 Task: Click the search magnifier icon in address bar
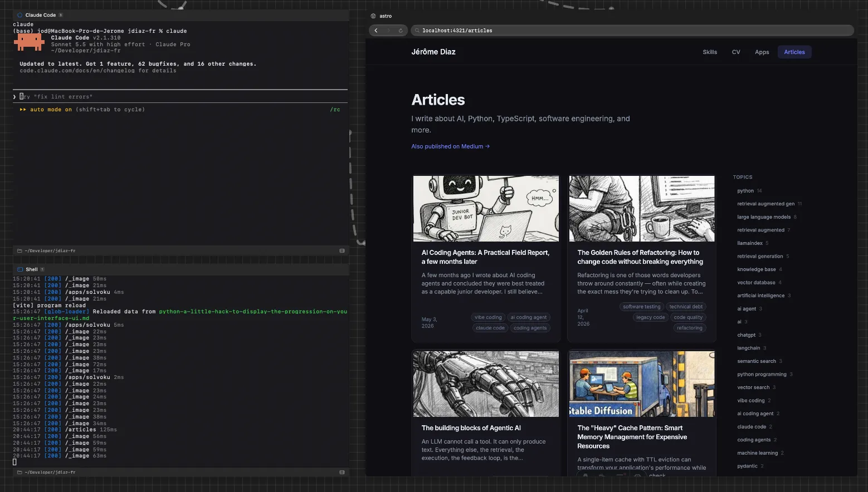pos(416,31)
